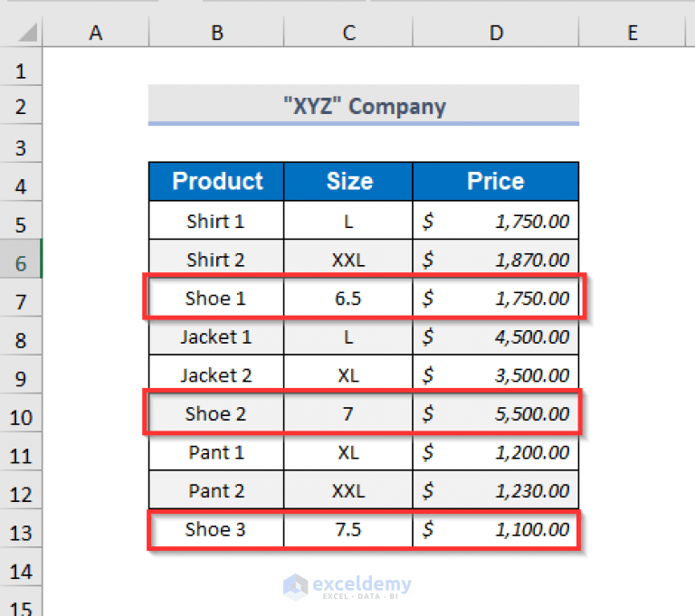Select column D header
This screenshot has height=616, width=695.
tap(496, 33)
